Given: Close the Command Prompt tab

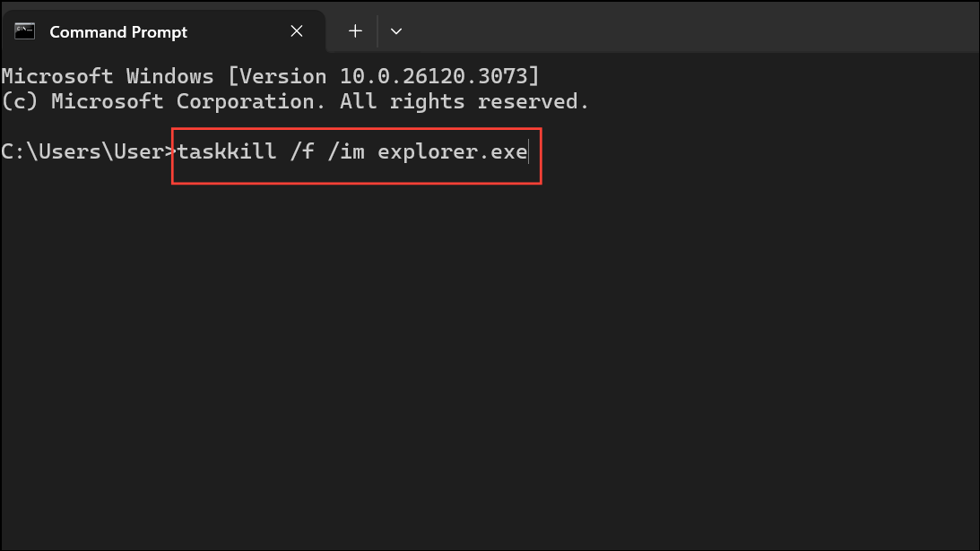Looking at the screenshot, I should (297, 31).
